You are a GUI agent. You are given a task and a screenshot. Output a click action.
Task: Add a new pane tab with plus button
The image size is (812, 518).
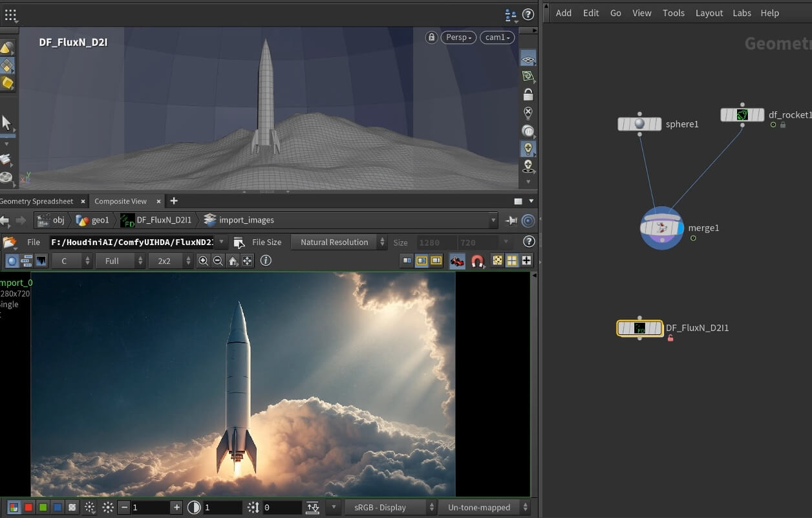pos(174,201)
